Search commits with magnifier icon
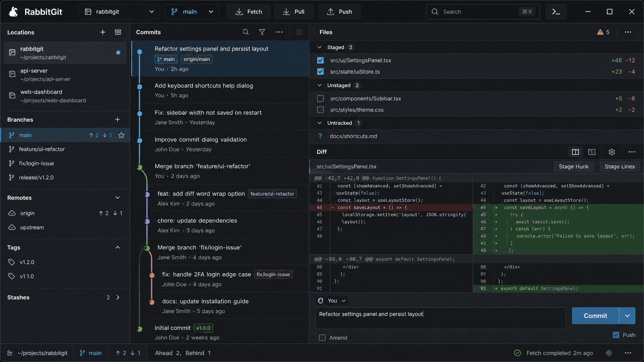The width and height of the screenshot is (644, 362). click(246, 32)
